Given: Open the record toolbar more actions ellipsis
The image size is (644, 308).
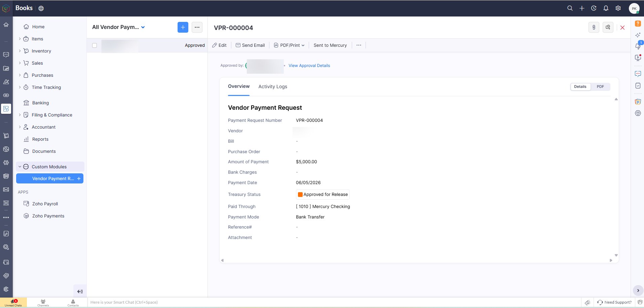Looking at the screenshot, I should pos(359,45).
